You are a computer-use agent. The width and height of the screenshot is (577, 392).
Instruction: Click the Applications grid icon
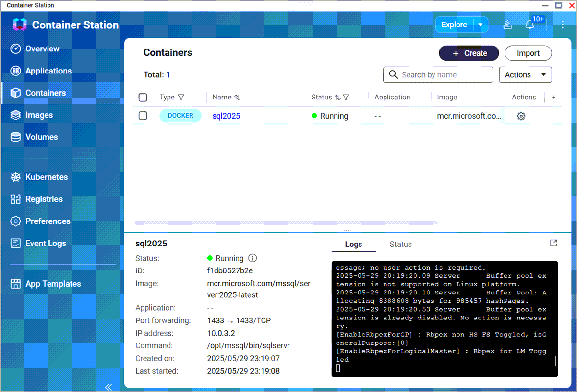tap(16, 71)
